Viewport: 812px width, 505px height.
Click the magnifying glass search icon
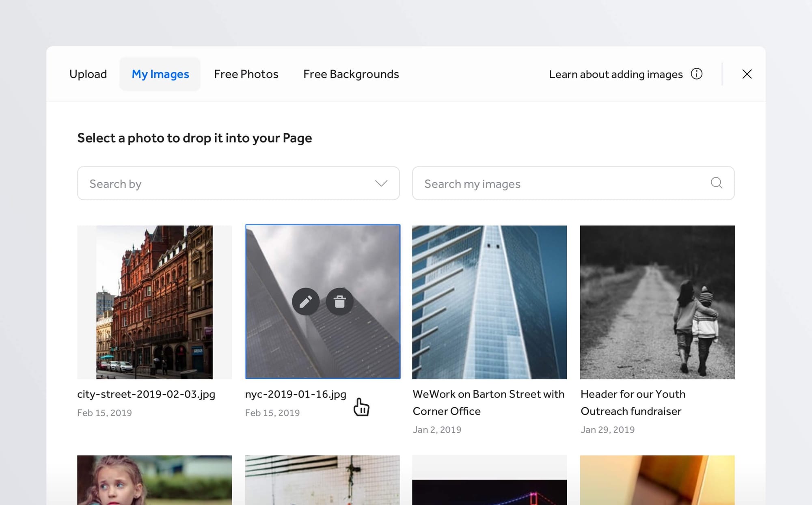point(716,183)
